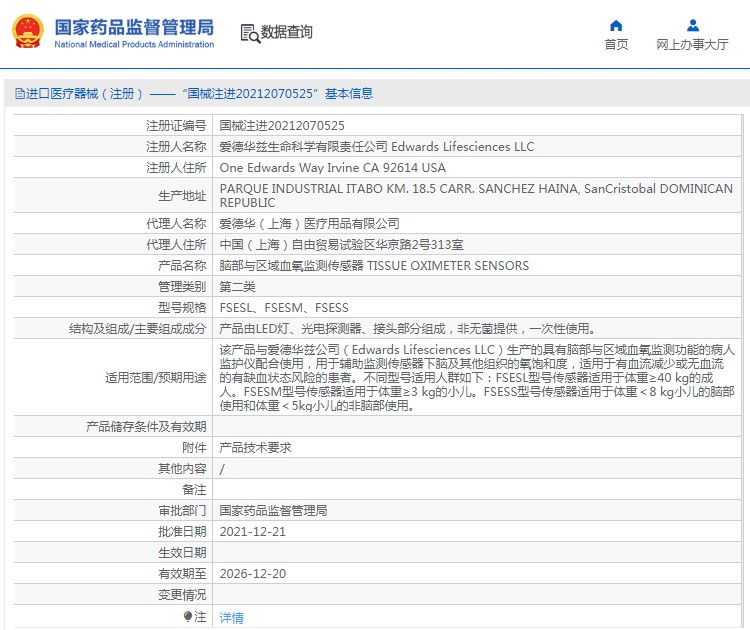
Task: Open 网上办事大厅 text link
Action: 692,44
